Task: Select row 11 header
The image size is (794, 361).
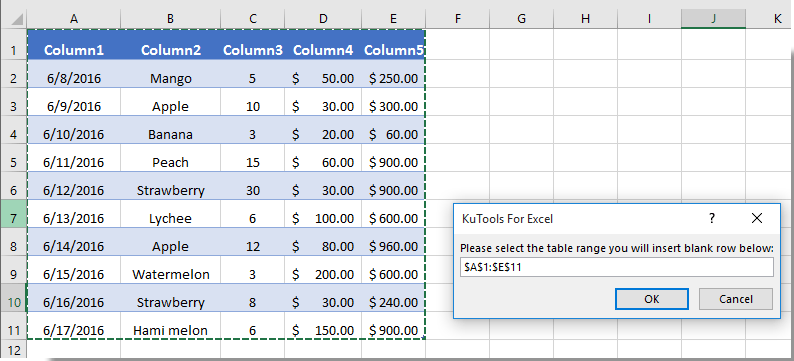Action: [13, 326]
